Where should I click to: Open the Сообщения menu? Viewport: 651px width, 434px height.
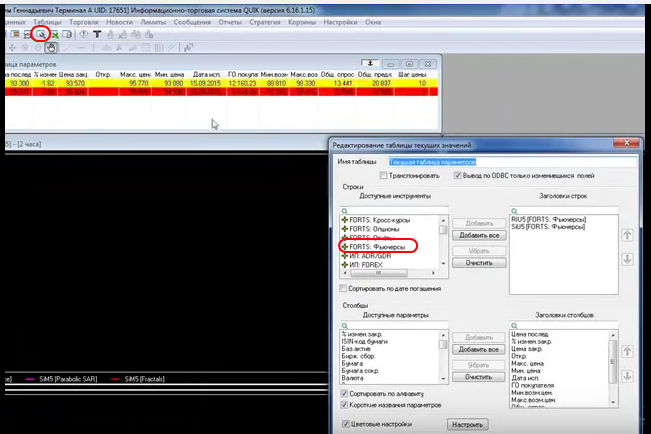(x=192, y=22)
